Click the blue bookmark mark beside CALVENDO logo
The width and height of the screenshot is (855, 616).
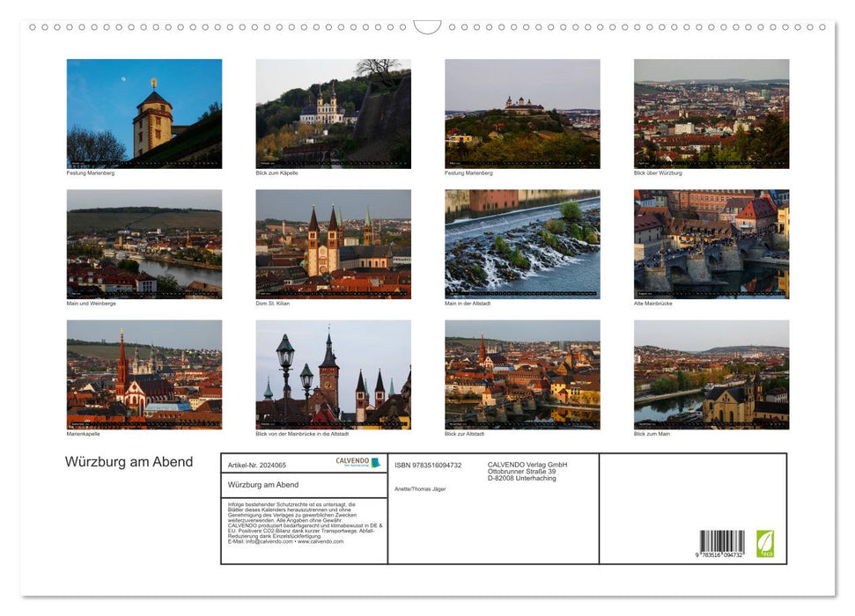(x=374, y=462)
